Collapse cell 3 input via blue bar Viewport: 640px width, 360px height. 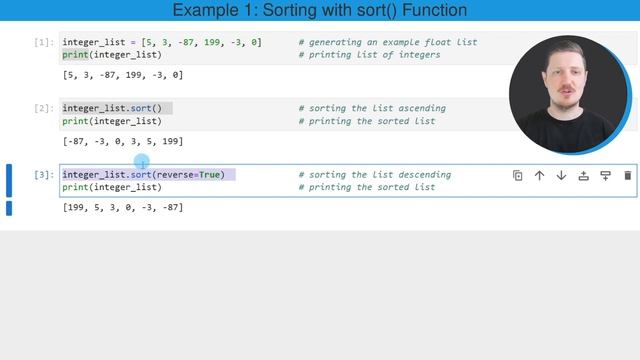click(9, 180)
